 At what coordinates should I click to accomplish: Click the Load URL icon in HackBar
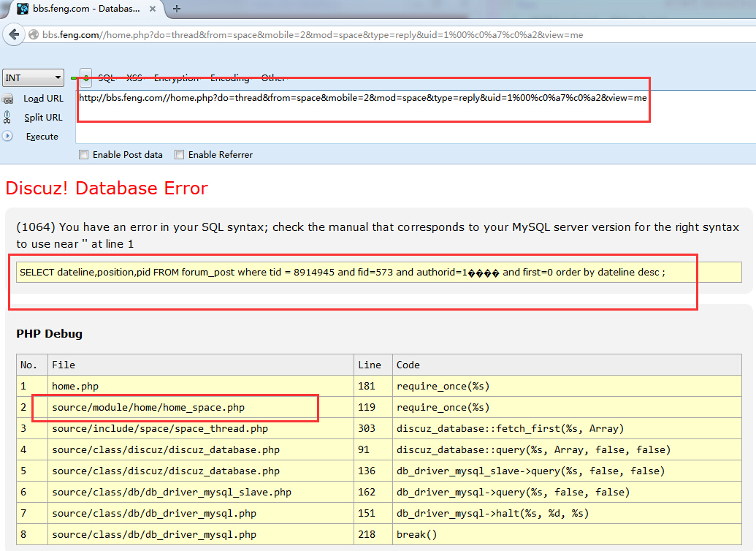click(x=8, y=99)
